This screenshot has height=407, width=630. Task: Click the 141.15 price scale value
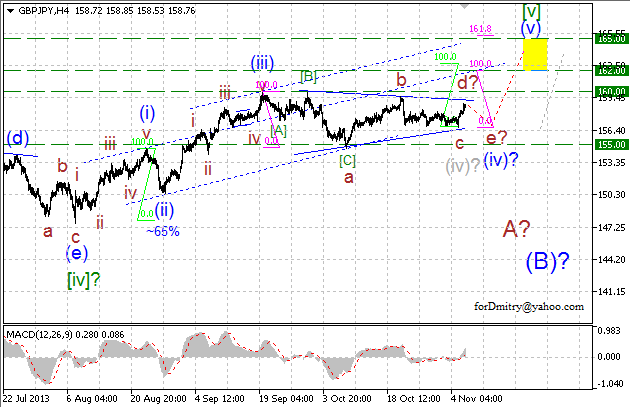(x=612, y=292)
